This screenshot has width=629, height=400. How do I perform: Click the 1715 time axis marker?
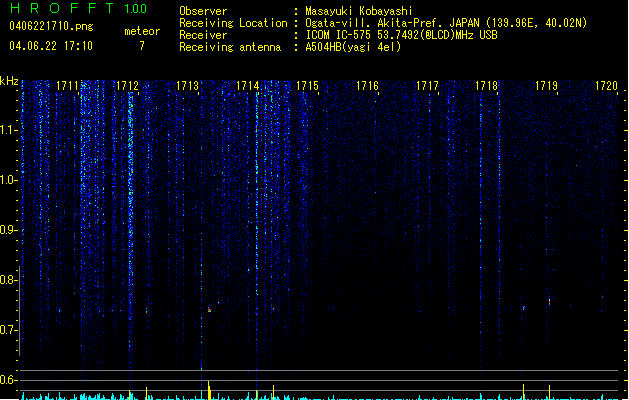(x=307, y=86)
